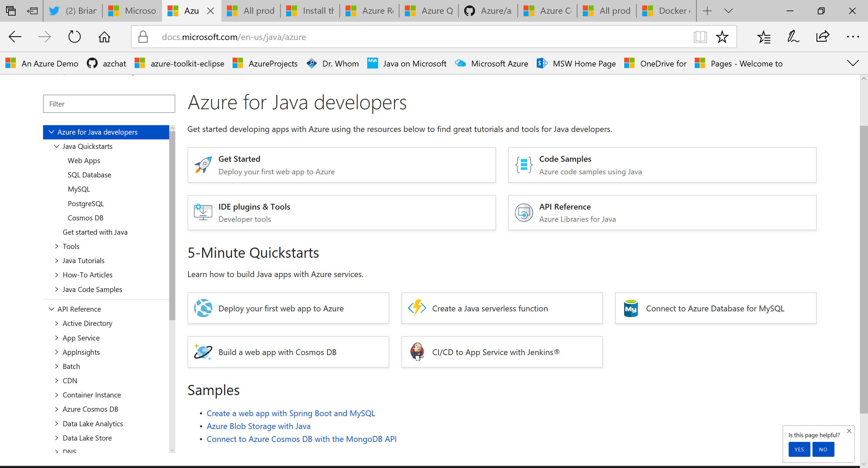Show tab previews chevron
The height and width of the screenshot is (468, 868).
[x=728, y=11]
